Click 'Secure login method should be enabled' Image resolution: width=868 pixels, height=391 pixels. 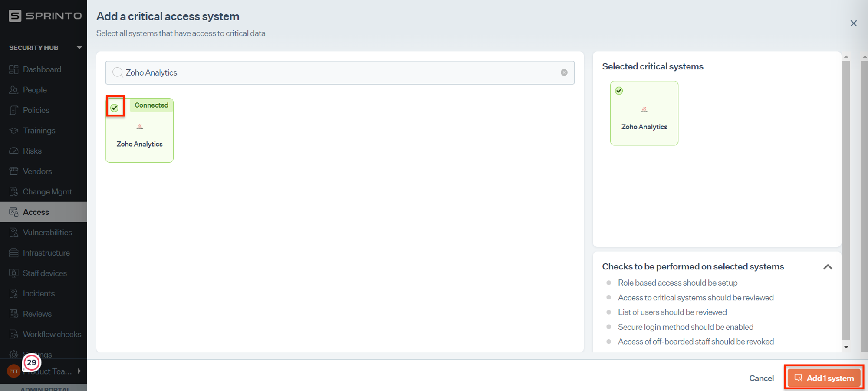[x=686, y=327]
